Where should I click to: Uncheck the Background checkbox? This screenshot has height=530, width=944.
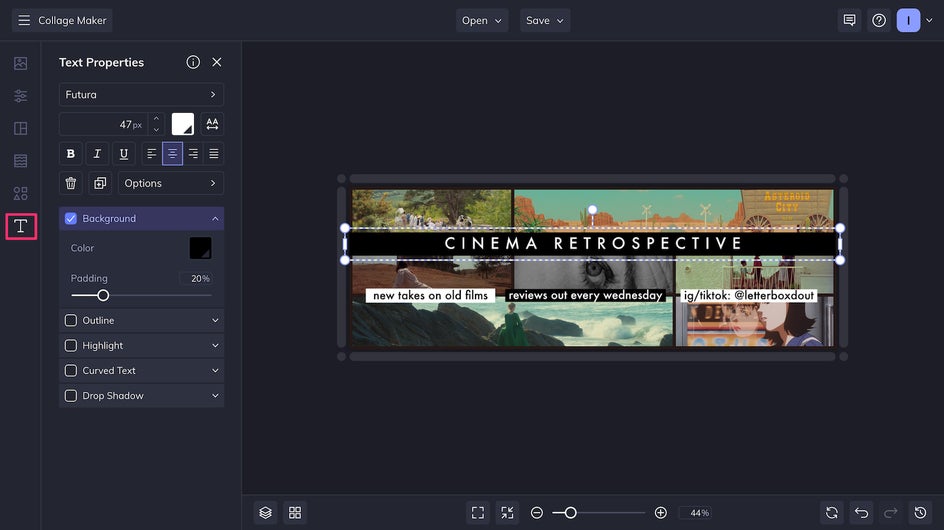(71, 218)
